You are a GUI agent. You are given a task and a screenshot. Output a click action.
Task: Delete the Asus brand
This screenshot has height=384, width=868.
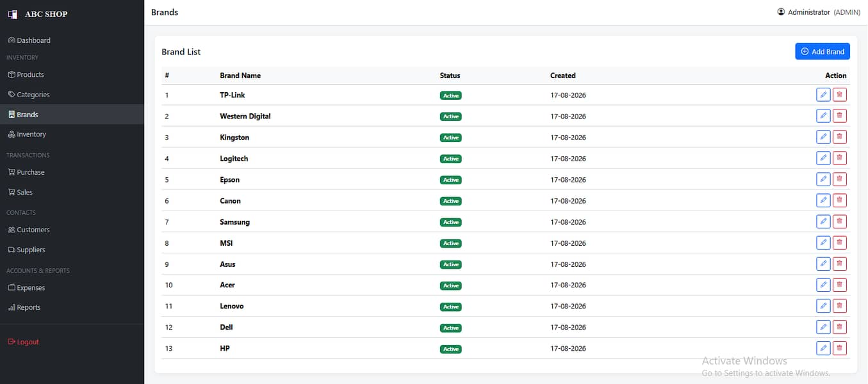(839, 264)
